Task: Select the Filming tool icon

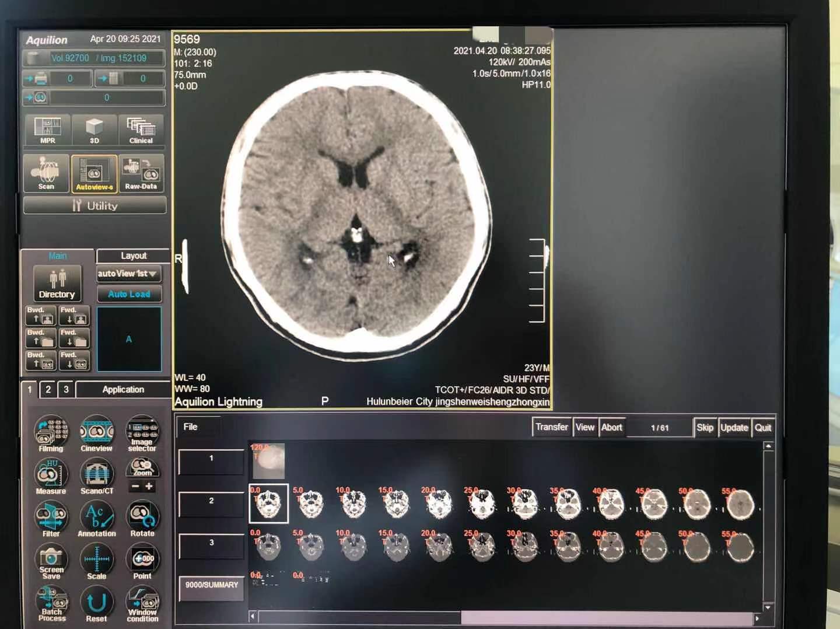Action: pyautogui.click(x=51, y=433)
